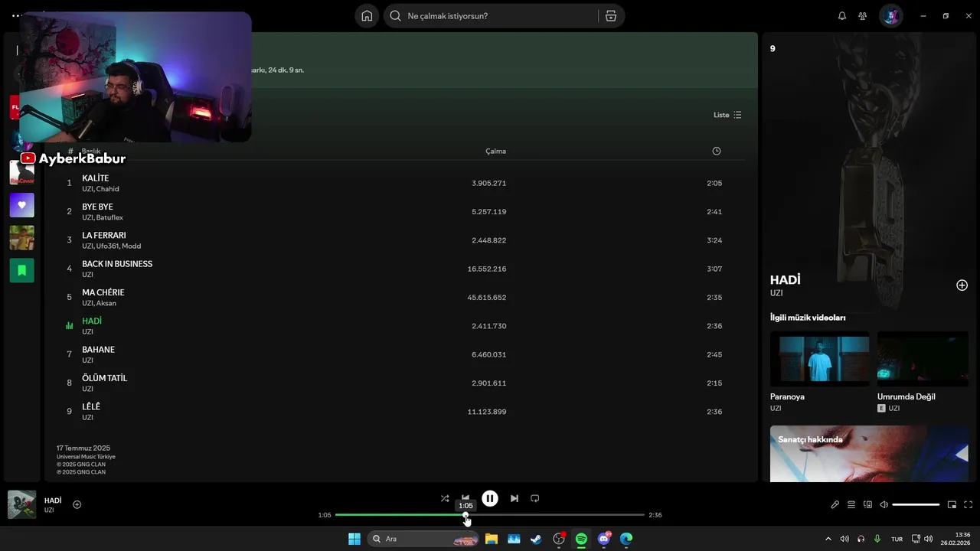Open Discord from taskbar
Viewport: 980px width, 551px height.
tap(604, 539)
